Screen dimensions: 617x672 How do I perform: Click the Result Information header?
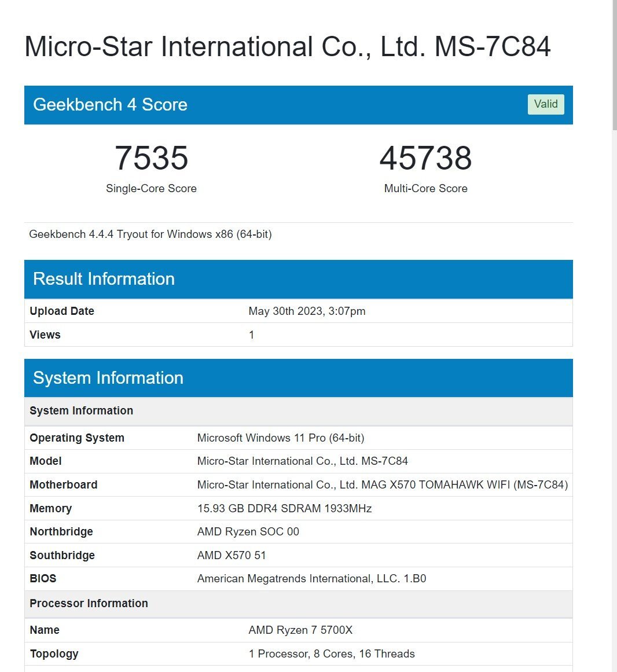pos(298,279)
